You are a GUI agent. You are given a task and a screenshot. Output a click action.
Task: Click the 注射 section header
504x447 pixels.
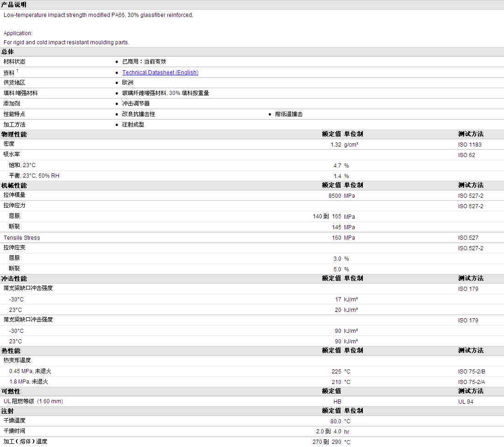pos(7,411)
